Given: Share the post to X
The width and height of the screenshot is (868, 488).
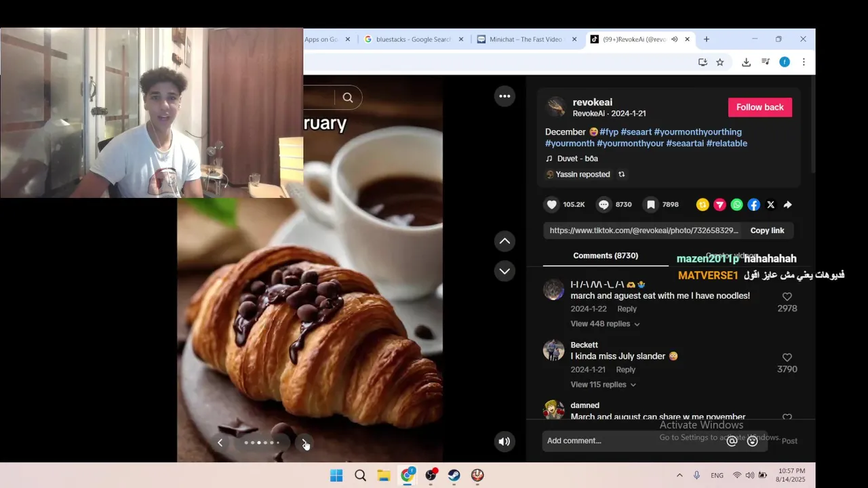Looking at the screenshot, I should pos(770,205).
